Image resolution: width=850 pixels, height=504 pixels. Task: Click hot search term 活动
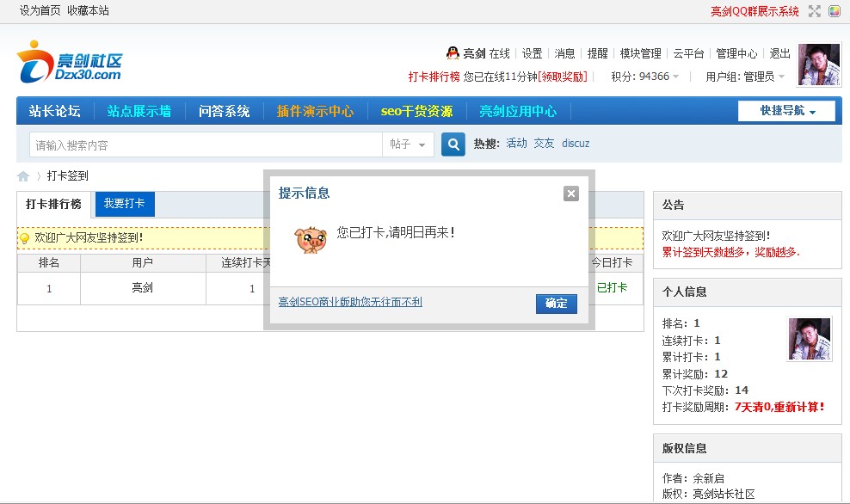516,143
